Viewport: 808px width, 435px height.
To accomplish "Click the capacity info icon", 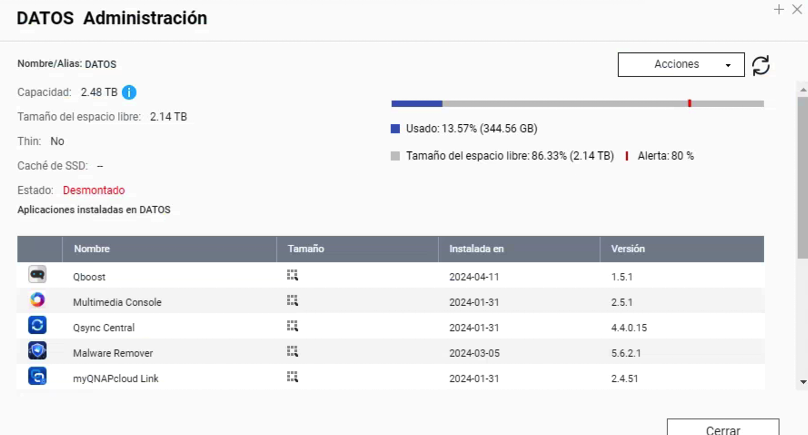I will click(x=129, y=92).
